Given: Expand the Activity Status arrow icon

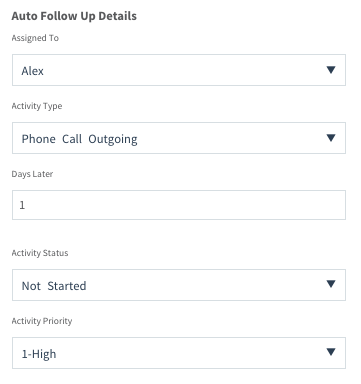Looking at the screenshot, I should point(331,284).
